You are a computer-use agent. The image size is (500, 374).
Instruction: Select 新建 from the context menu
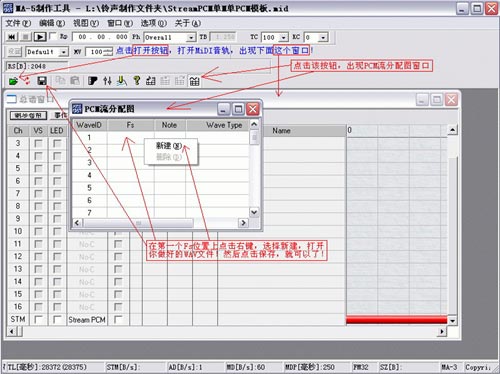169,146
